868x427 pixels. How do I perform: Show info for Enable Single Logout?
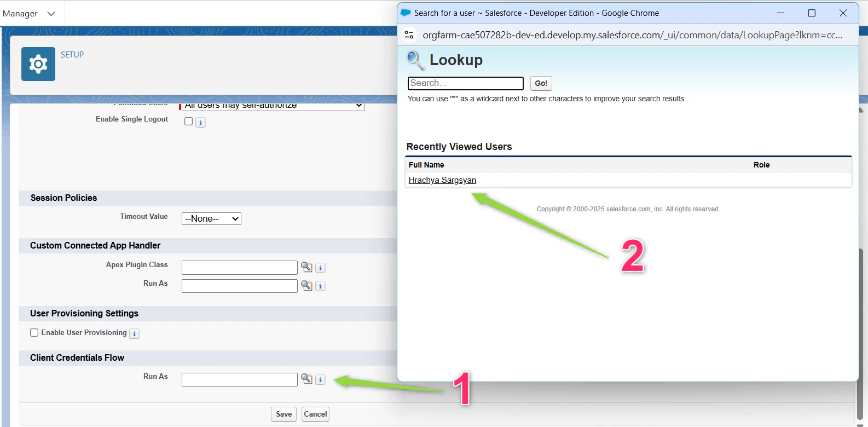(x=200, y=122)
